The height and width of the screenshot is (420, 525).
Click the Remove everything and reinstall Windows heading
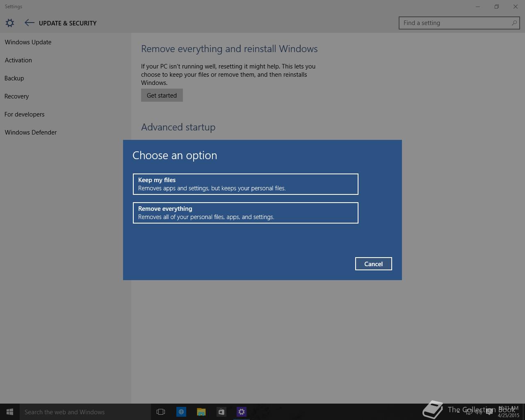pyautogui.click(x=229, y=49)
